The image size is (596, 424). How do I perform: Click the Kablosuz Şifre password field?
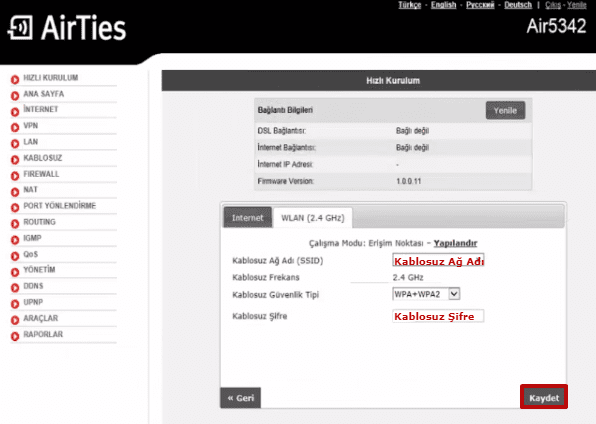pyautogui.click(x=438, y=316)
